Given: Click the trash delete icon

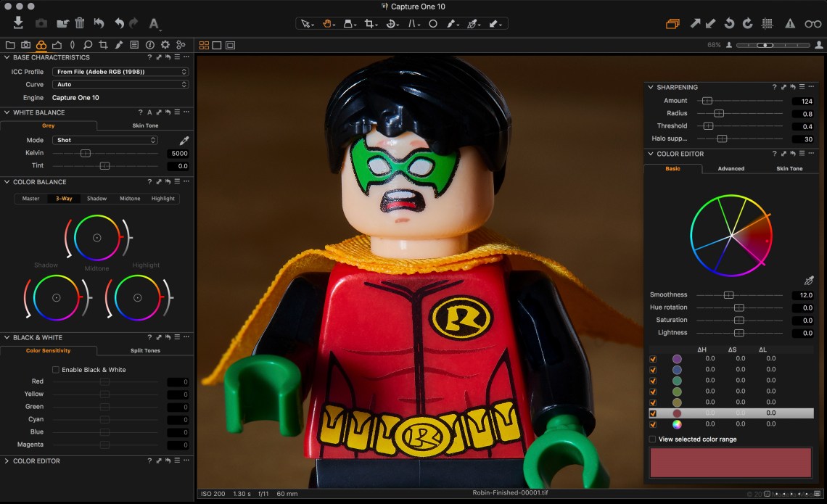Looking at the screenshot, I should (80, 23).
